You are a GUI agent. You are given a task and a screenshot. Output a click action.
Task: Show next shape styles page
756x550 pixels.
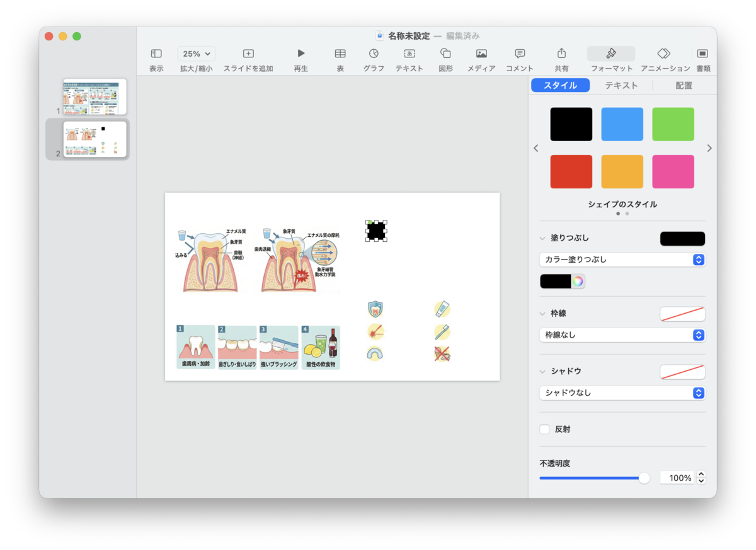click(x=709, y=148)
